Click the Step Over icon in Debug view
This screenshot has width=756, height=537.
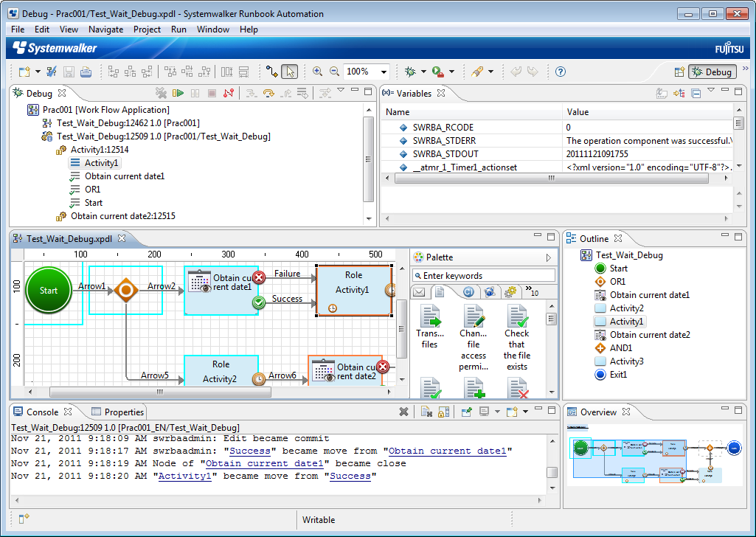pos(268,93)
